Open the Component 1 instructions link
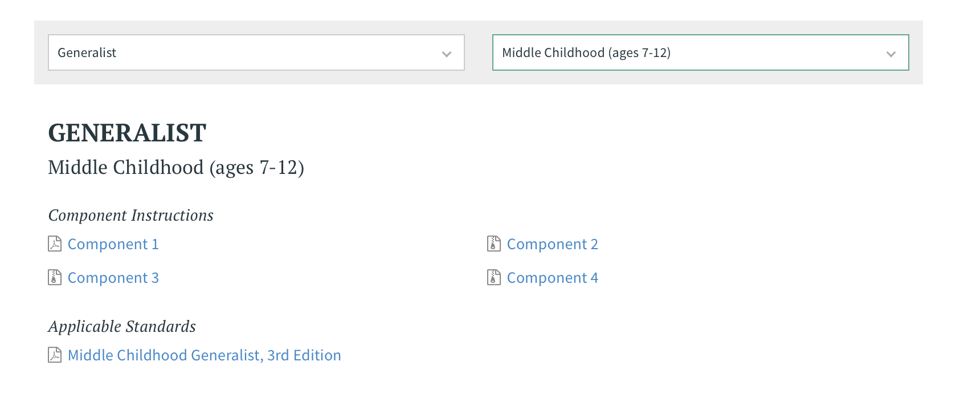 113,244
